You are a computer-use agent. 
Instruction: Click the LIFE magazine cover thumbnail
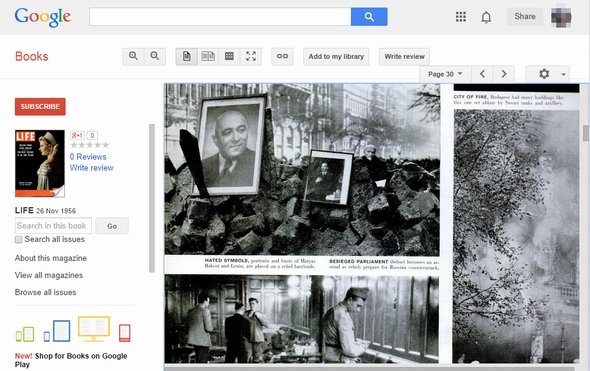(x=40, y=163)
